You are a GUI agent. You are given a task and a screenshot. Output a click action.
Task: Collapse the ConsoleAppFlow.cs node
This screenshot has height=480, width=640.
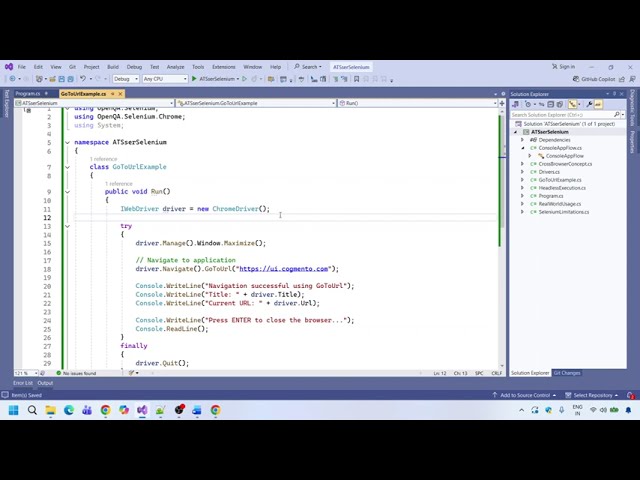522,148
